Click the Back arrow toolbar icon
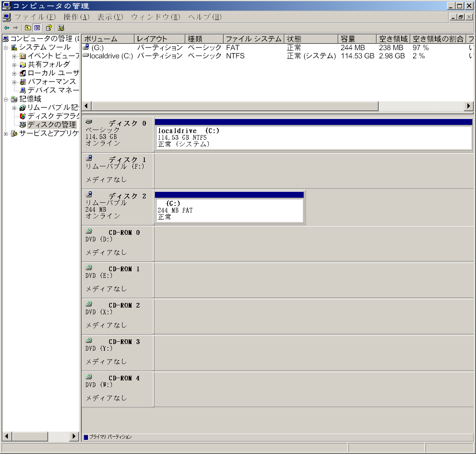This screenshot has width=476, height=454. pos(7,28)
